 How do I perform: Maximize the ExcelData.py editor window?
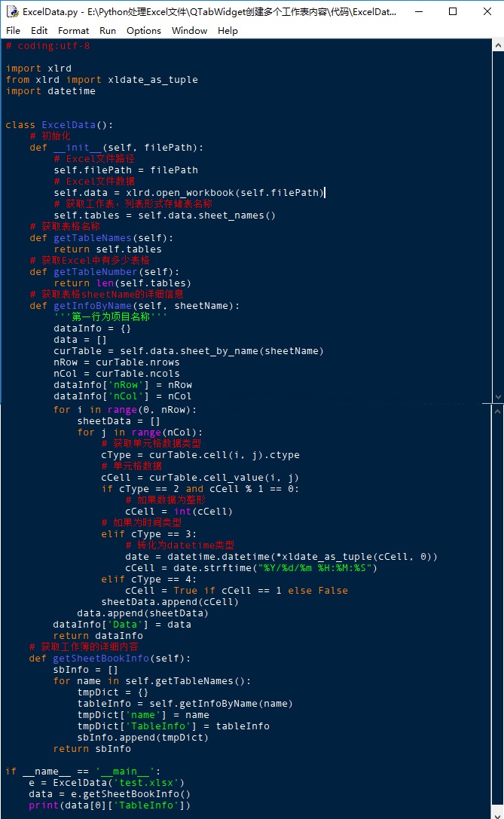click(x=452, y=11)
